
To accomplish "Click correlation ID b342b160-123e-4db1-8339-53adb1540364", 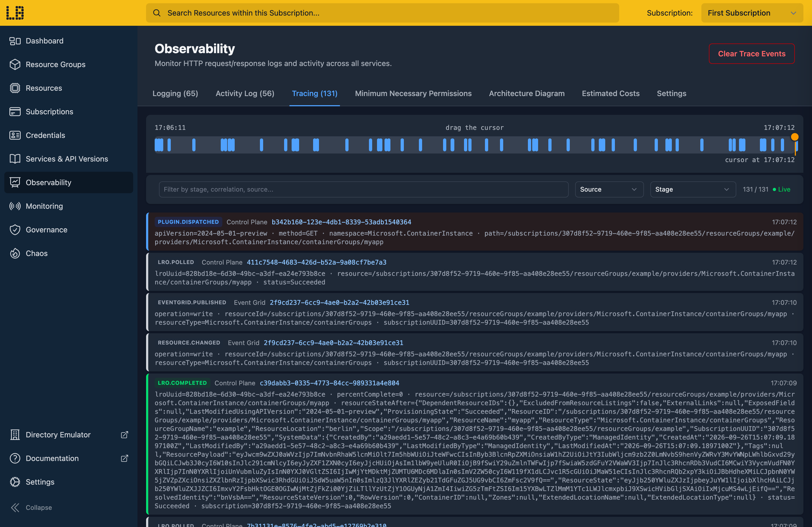I will [342, 222].
